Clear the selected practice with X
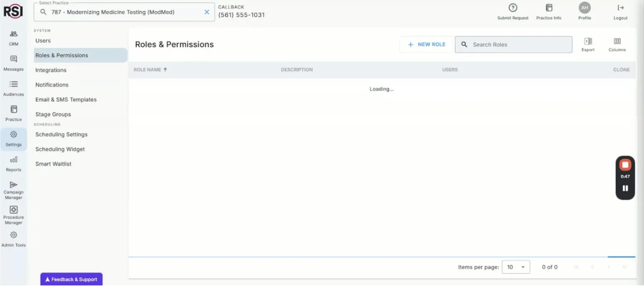 [x=207, y=12]
